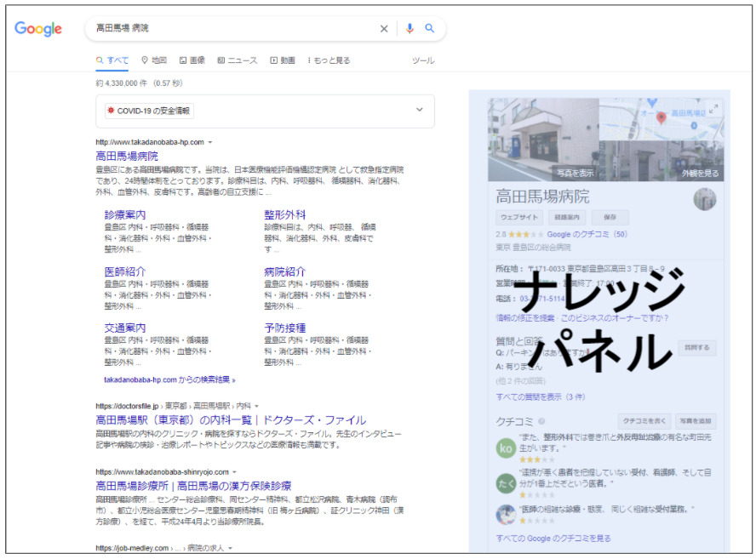Screen dimensions: 756x559
Task: Switch to the 画像 tab
Action: [x=192, y=60]
